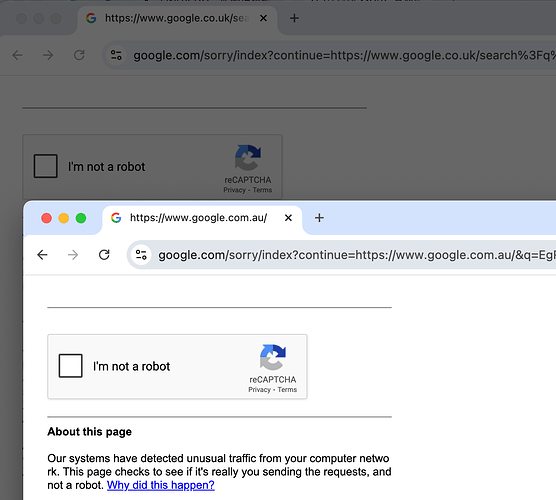Click "Why did this happen?" link
Viewport: 556px width, 500px height.
(x=161, y=485)
